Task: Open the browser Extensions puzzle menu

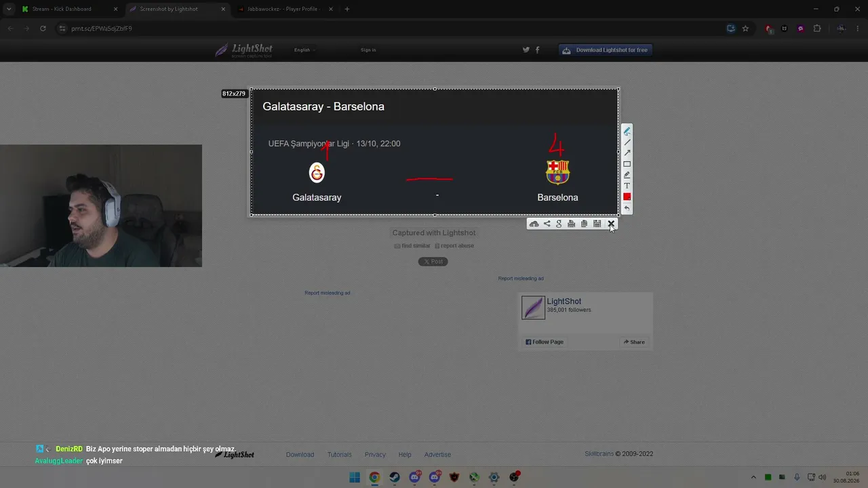Action: point(817,28)
